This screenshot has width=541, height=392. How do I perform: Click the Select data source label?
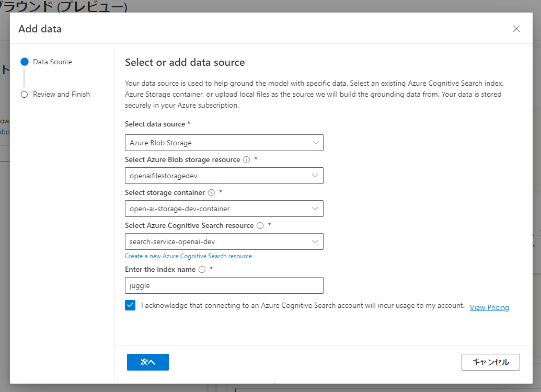click(155, 124)
